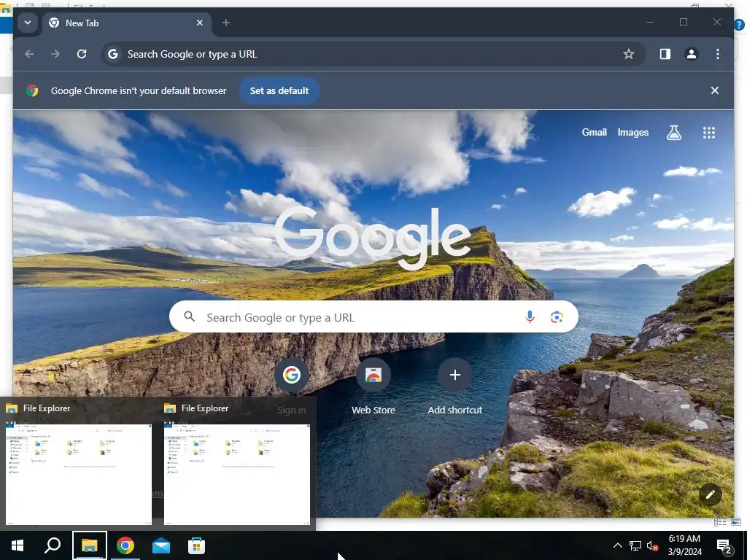
Task: Select the New Tab tab
Action: coord(128,23)
